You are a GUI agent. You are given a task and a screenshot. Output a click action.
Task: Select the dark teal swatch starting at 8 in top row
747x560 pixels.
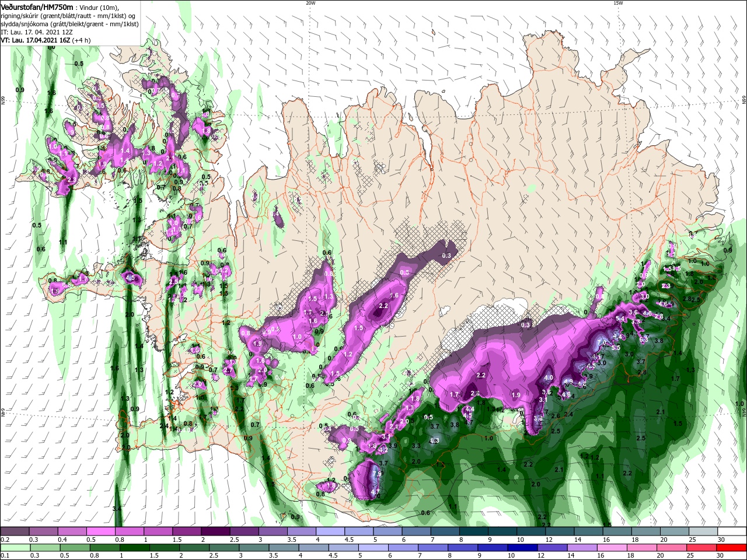tap(474, 531)
